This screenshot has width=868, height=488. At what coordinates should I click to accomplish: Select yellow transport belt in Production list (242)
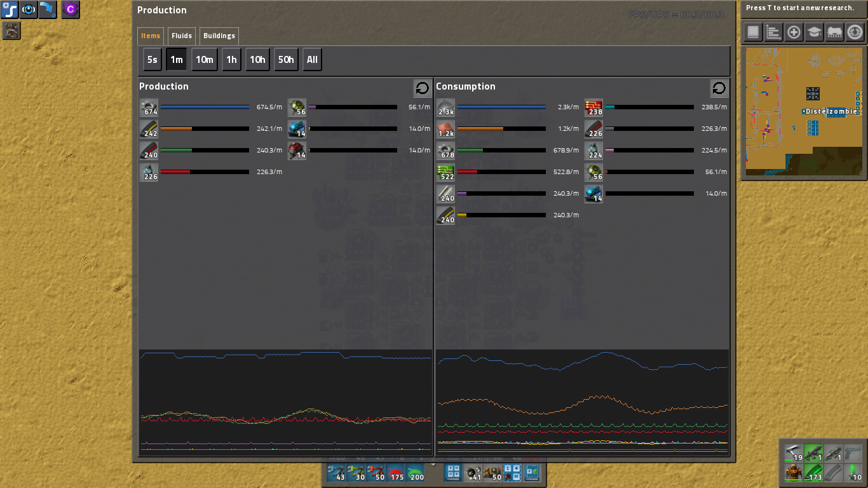click(149, 129)
